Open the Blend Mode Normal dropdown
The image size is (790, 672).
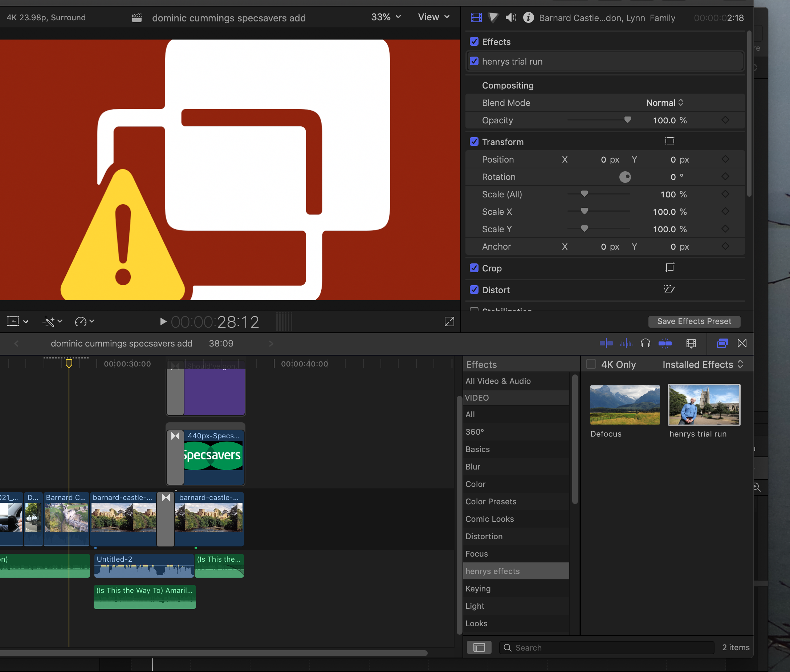pyautogui.click(x=665, y=103)
